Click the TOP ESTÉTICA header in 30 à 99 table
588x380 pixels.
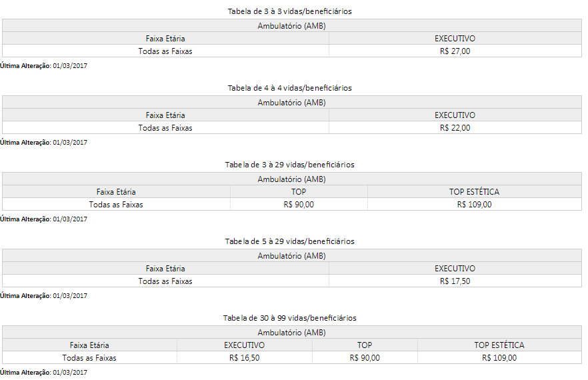coord(499,345)
